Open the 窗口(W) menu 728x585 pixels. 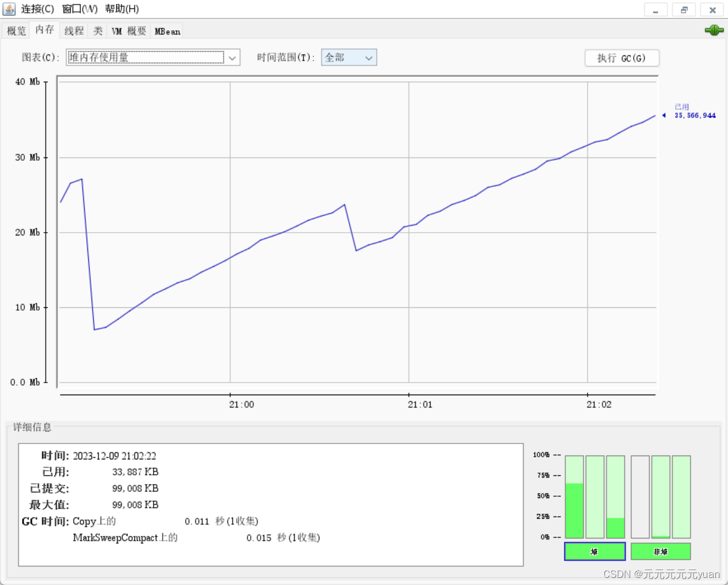pyautogui.click(x=80, y=9)
